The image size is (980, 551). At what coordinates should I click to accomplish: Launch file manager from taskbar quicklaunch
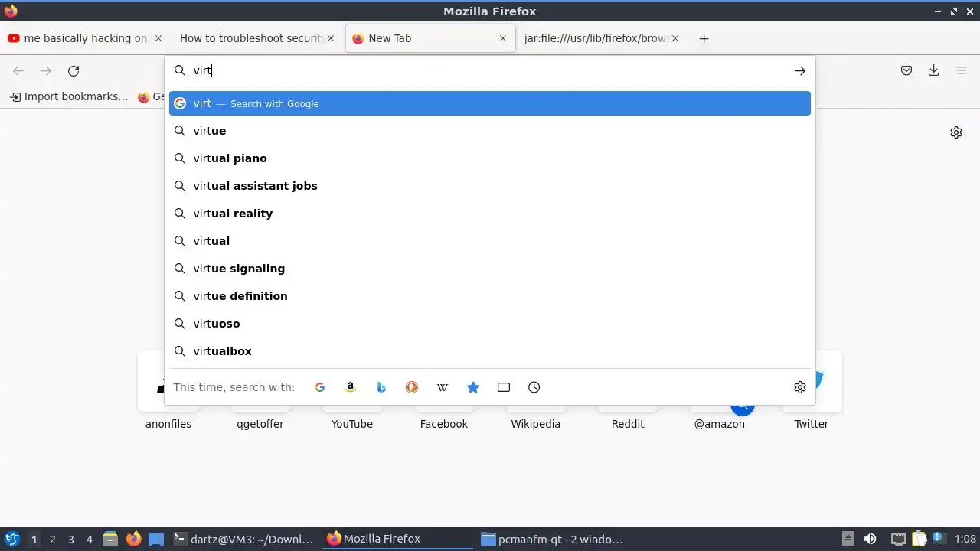(110, 540)
